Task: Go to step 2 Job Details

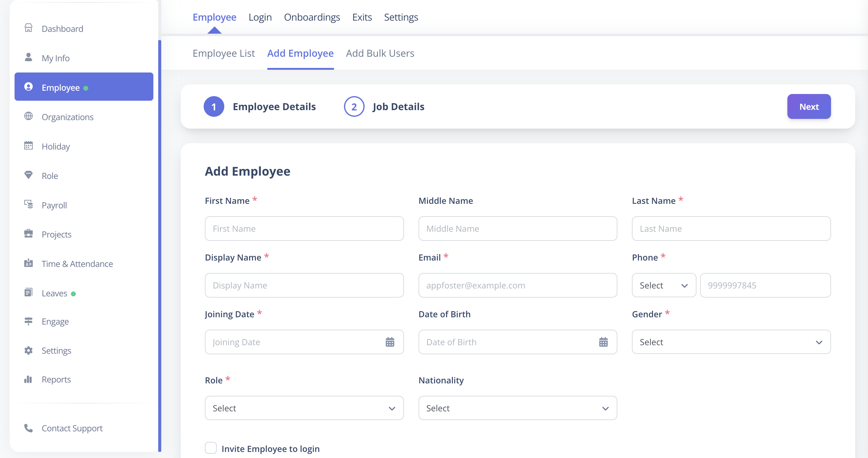Action: coord(384,106)
